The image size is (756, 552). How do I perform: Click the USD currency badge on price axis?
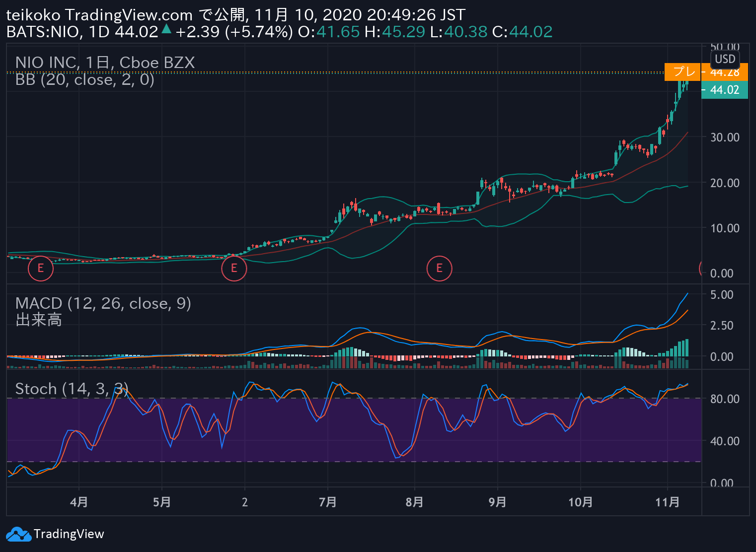pos(725,59)
